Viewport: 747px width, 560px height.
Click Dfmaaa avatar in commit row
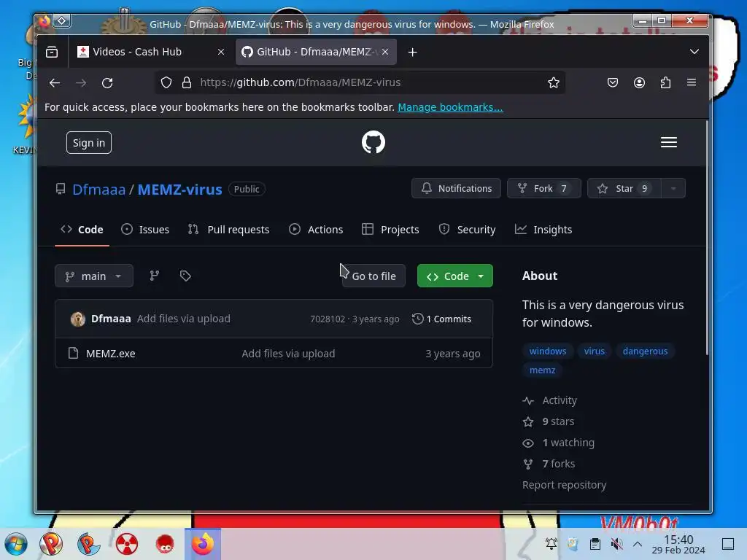click(77, 319)
